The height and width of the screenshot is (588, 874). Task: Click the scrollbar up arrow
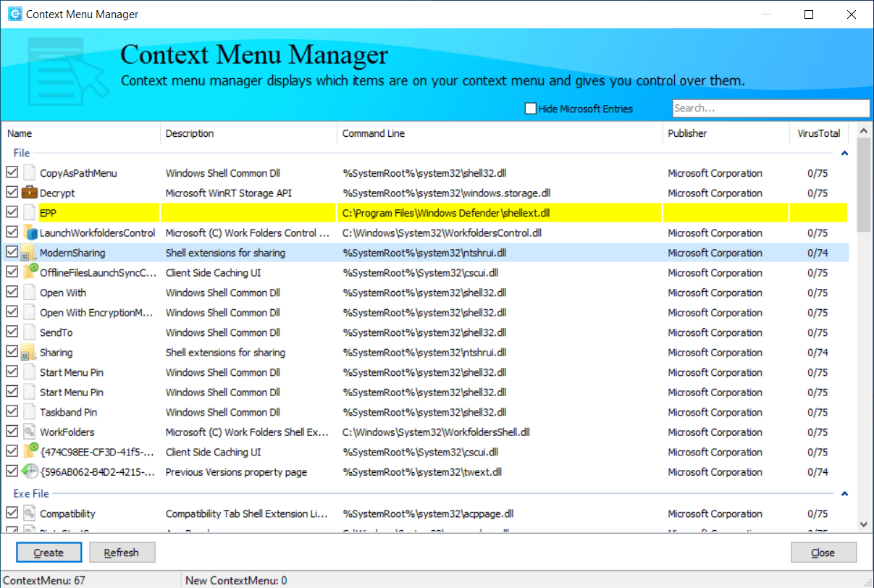863,131
